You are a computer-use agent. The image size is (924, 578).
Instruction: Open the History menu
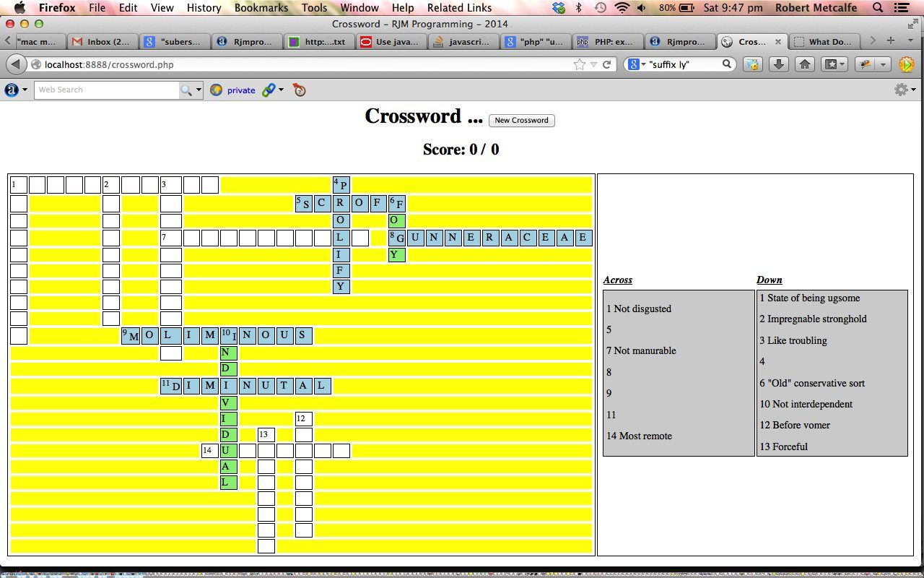204,8
